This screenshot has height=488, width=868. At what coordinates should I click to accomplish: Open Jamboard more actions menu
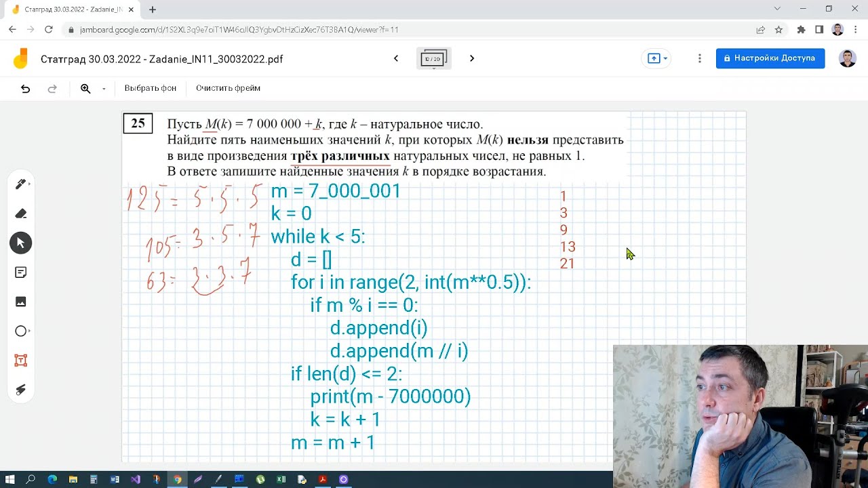pos(700,58)
